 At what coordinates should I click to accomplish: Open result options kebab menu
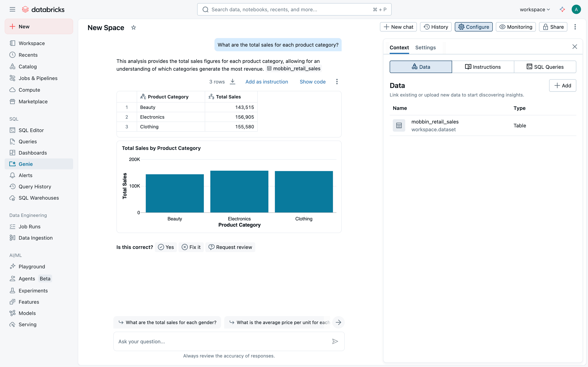coord(337,82)
